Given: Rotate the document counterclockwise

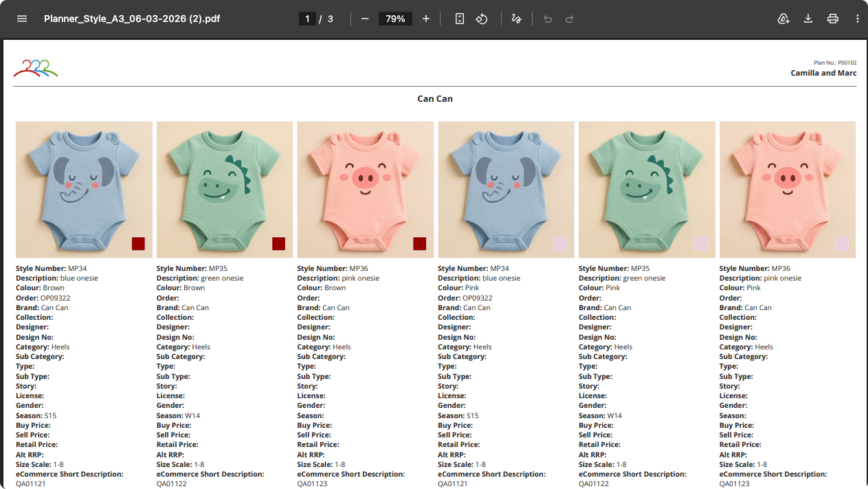Looking at the screenshot, I should (x=482, y=19).
